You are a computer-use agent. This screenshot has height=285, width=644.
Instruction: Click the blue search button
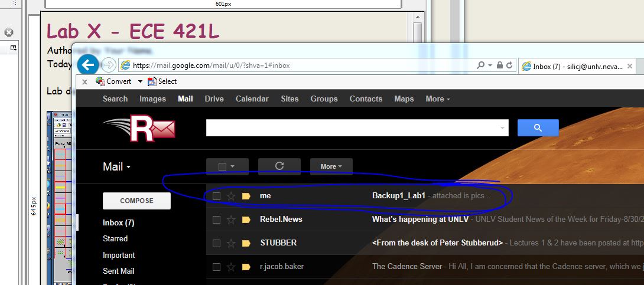538,128
